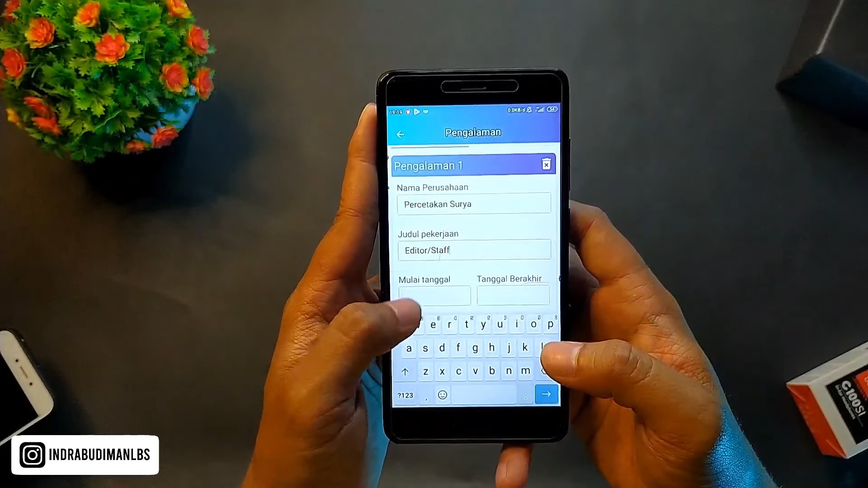Tap the next/send arrow icon
The width and height of the screenshot is (868, 488).
click(x=546, y=394)
